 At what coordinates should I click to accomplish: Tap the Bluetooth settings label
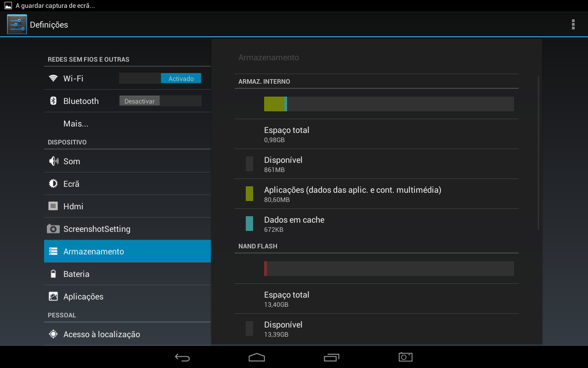[81, 101]
